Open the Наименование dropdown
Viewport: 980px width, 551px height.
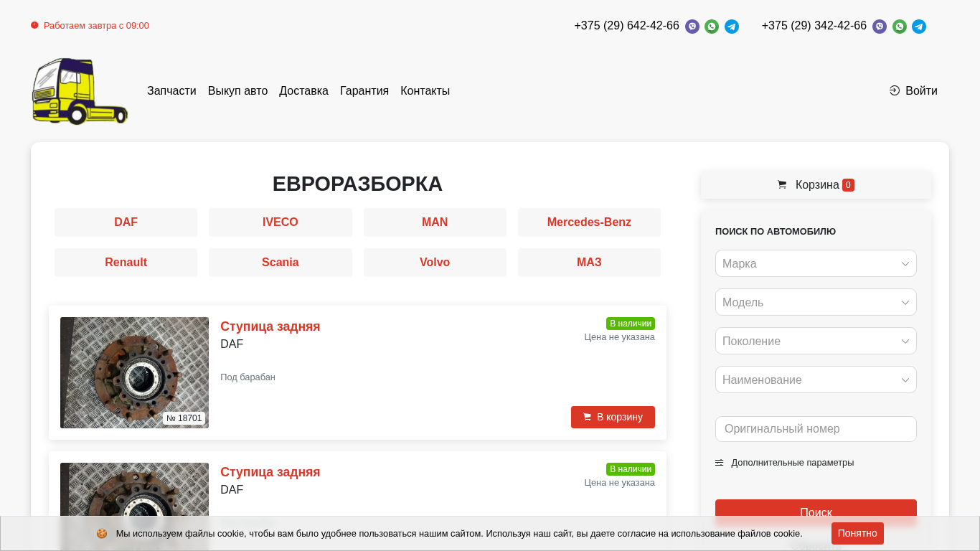[x=816, y=380]
